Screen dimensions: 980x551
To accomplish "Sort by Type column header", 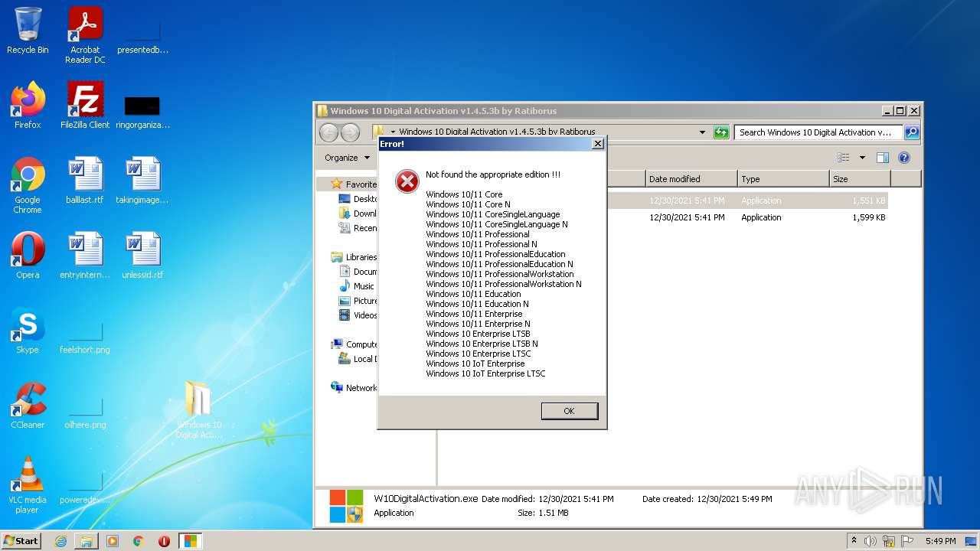I will pyautogui.click(x=783, y=179).
